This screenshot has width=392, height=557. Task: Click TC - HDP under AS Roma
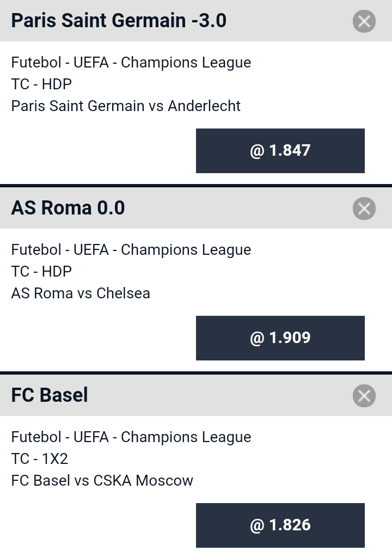tap(41, 271)
